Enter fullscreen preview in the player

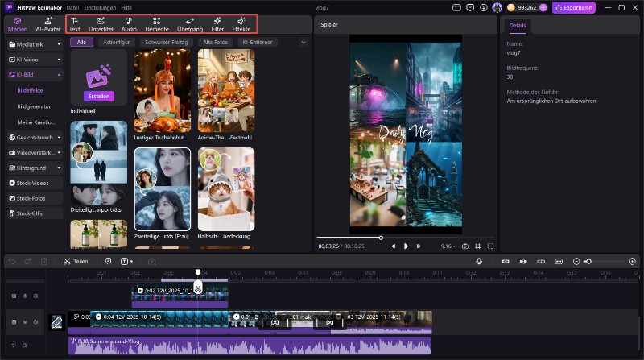(x=490, y=246)
